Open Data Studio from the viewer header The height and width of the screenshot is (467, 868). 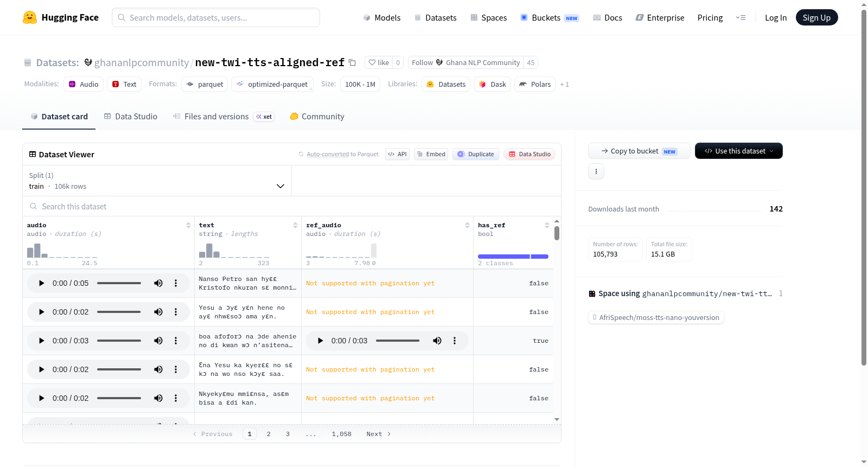point(529,154)
